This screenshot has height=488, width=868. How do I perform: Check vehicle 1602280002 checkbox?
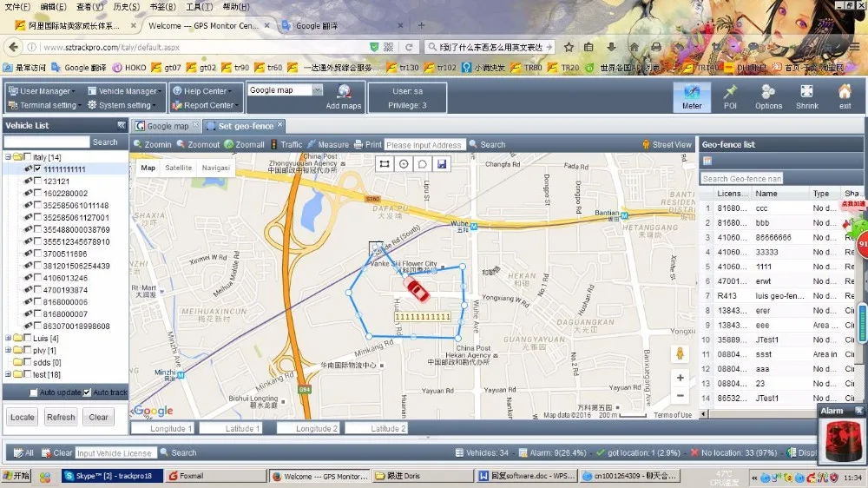[x=37, y=194]
